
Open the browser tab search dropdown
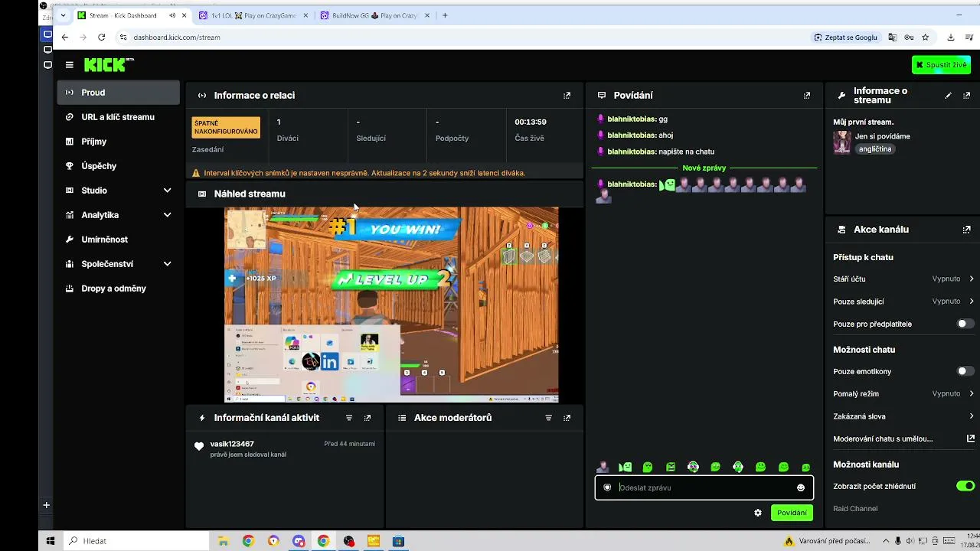click(63, 15)
